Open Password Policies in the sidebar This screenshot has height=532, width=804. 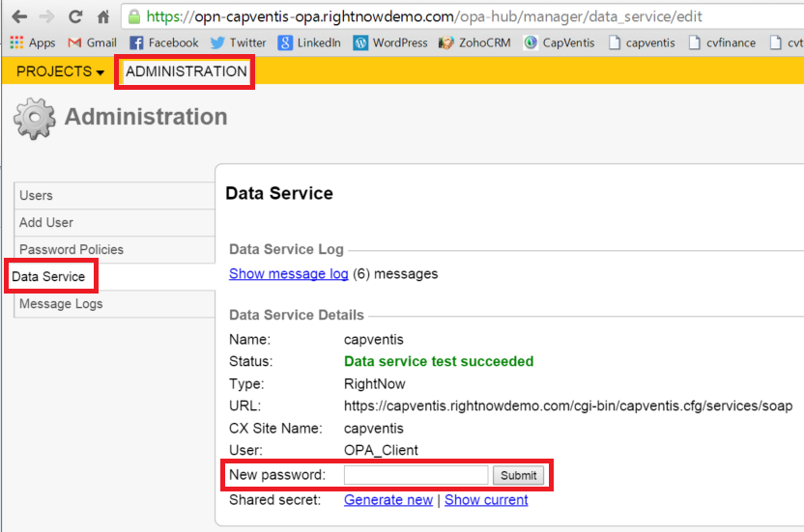click(72, 249)
